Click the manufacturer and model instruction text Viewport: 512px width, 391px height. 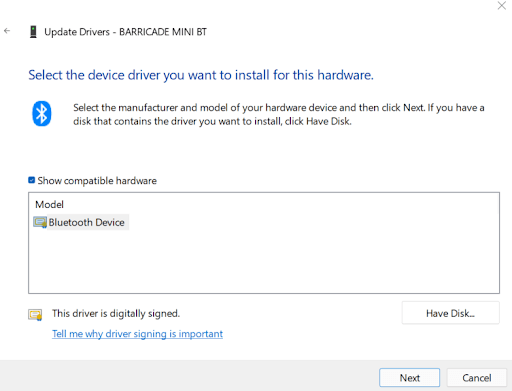(279, 114)
